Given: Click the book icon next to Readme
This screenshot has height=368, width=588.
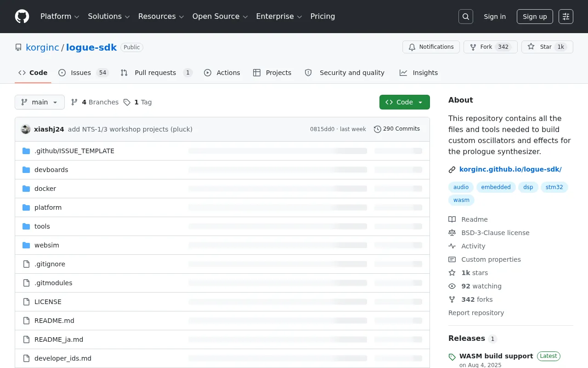Looking at the screenshot, I should click(x=452, y=219).
